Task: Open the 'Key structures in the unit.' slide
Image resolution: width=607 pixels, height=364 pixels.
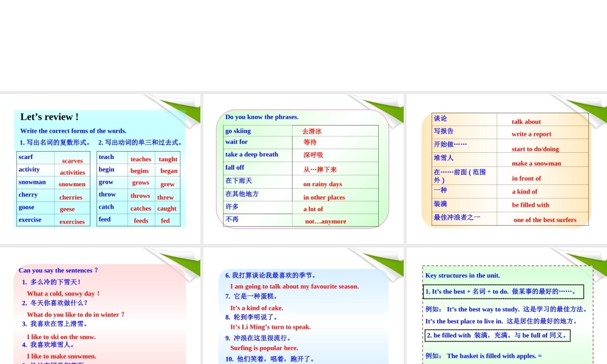Action: point(507,306)
